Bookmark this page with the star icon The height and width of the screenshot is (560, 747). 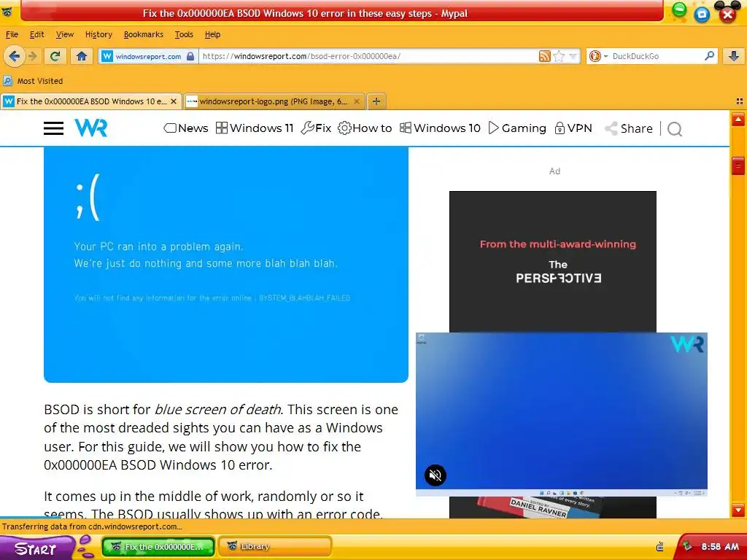tap(559, 56)
